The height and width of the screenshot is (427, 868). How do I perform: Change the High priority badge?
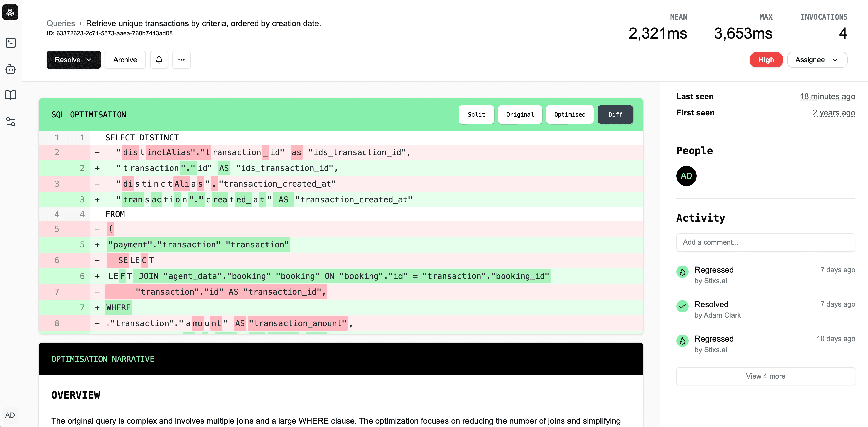766,60
